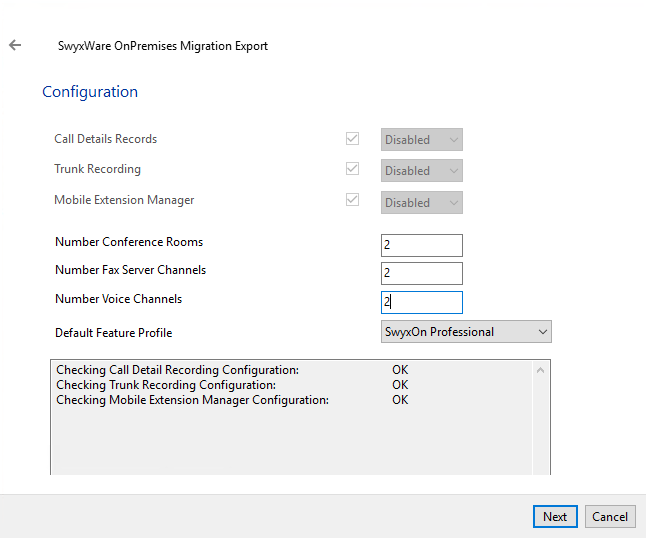This screenshot has width=646, height=538.
Task: Open the Default Feature Profile dropdown
Action: coord(466,332)
